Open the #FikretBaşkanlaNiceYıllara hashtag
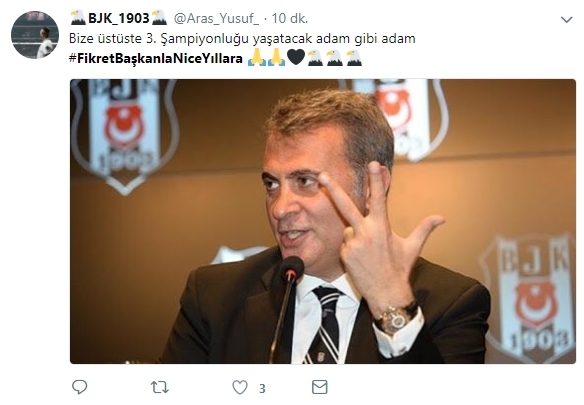Viewport: 584px width, 405px height. (x=156, y=58)
